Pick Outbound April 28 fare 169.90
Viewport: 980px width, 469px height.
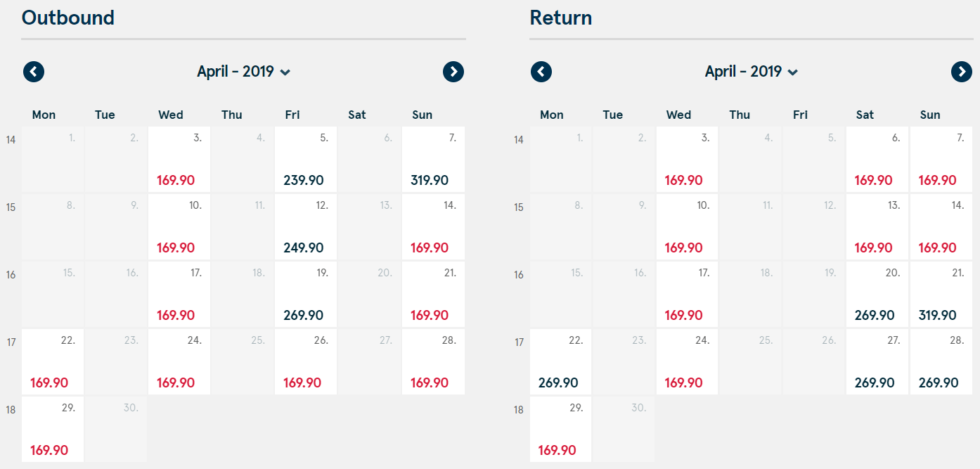[x=433, y=362]
